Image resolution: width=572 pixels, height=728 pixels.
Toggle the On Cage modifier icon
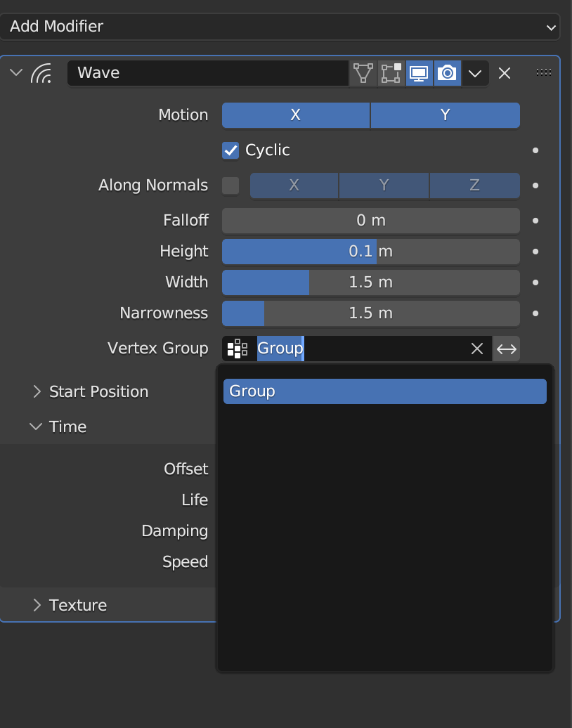(x=363, y=73)
